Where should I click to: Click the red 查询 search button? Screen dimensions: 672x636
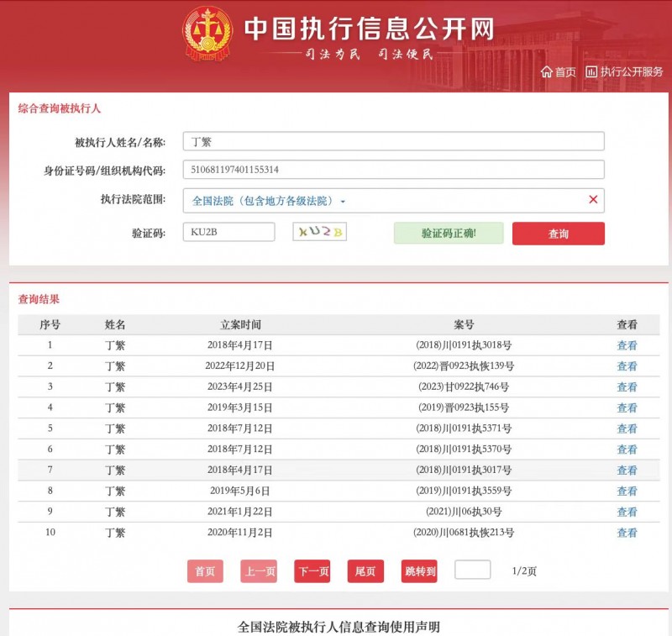click(x=558, y=234)
